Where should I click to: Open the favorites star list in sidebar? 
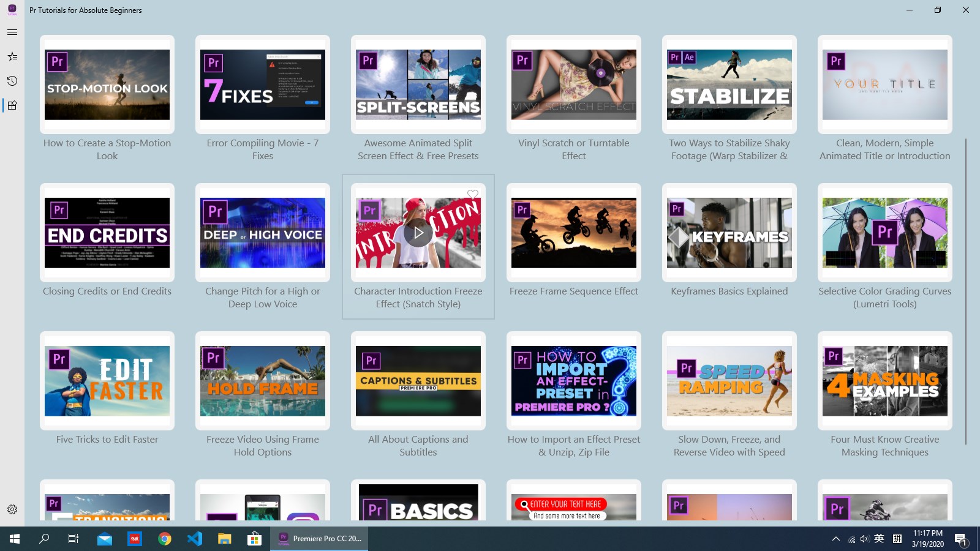[x=12, y=56]
